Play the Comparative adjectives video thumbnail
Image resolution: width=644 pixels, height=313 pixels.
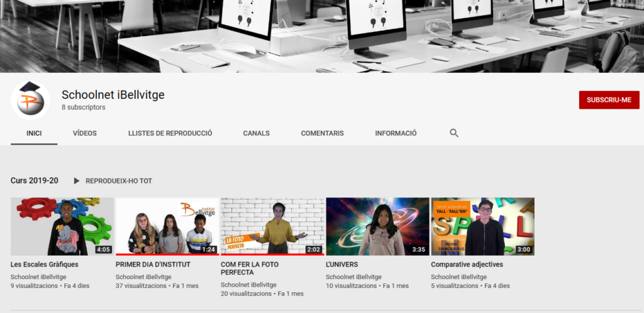pos(482,226)
